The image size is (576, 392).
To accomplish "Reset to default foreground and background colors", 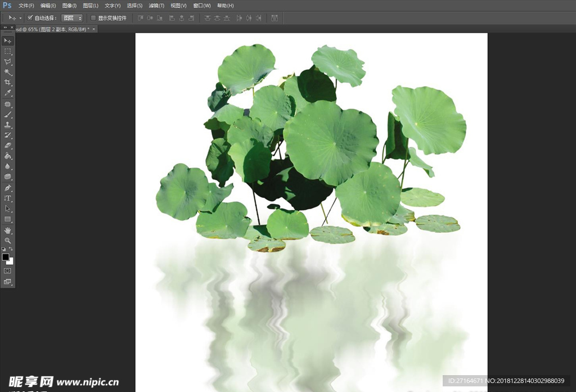I will (3, 249).
